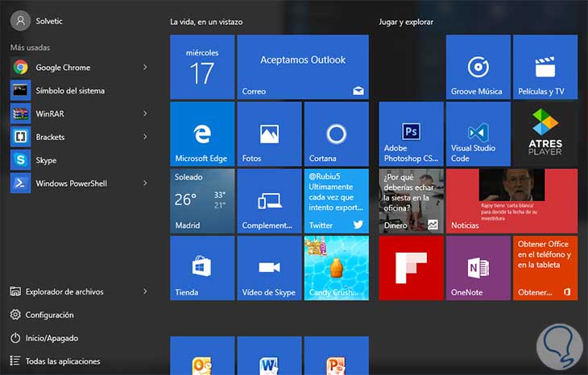Open the Dinero news tile
Image resolution: width=588 pixels, height=375 pixels.
click(411, 201)
